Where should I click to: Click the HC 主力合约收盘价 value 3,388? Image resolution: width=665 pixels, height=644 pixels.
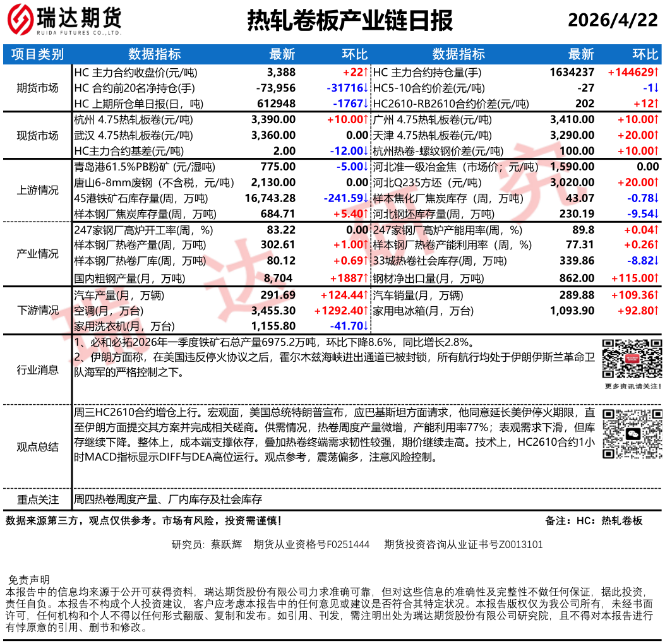click(281, 73)
